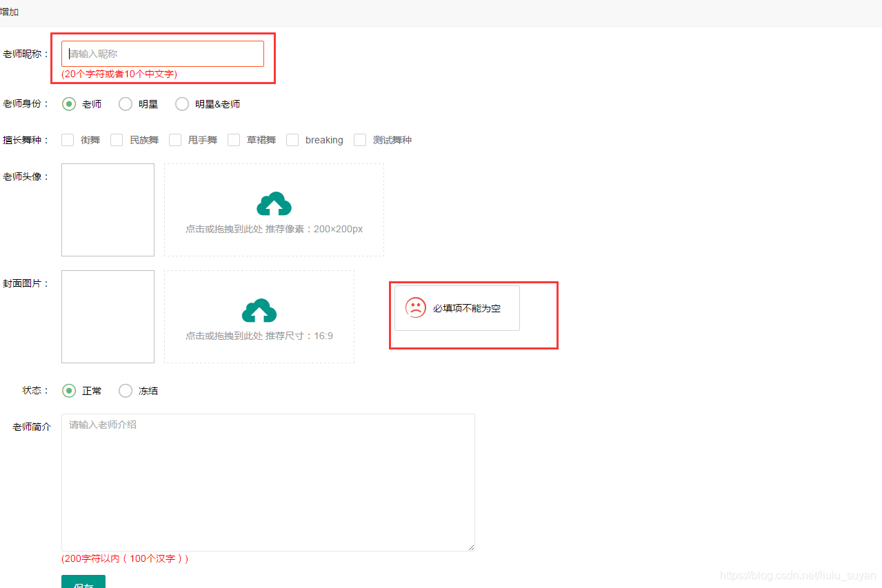Check the 草裙舞 checkbox
This screenshot has width=882, height=588.
[233, 139]
